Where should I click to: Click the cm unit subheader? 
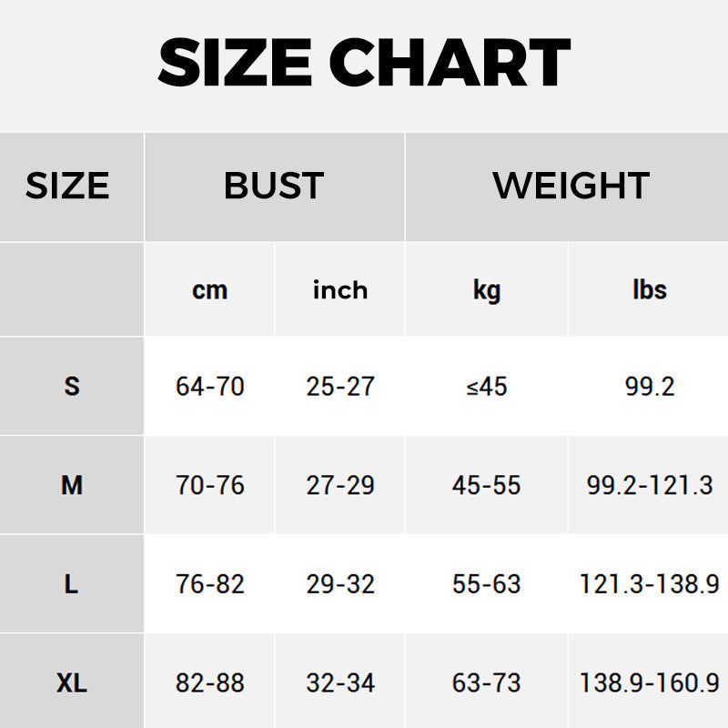[x=209, y=290]
